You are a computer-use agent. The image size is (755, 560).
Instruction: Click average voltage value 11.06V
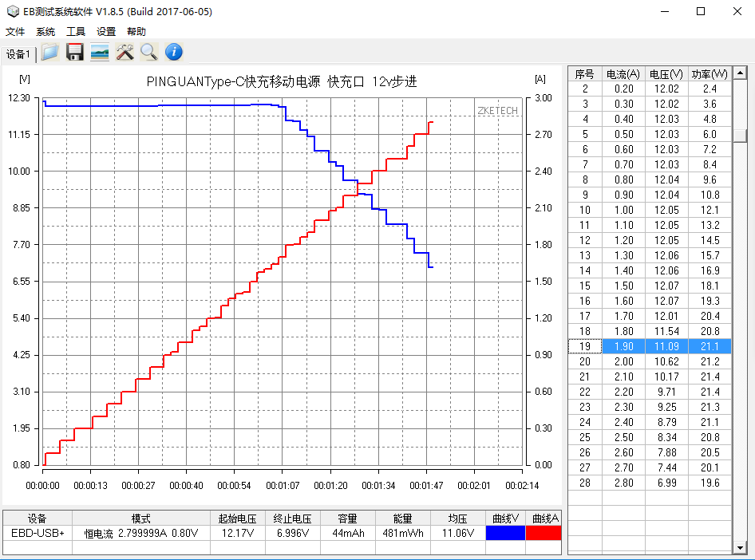457,533
